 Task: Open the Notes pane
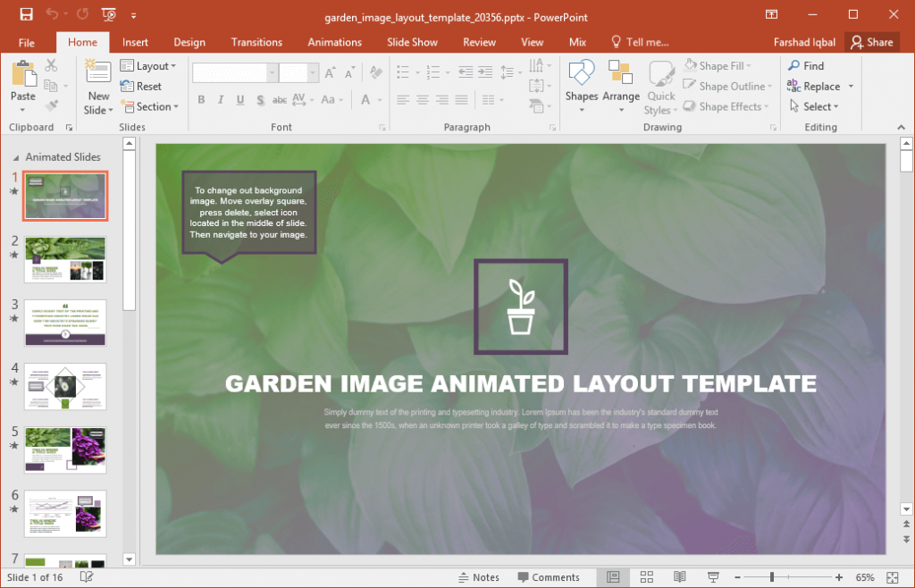coord(479,576)
